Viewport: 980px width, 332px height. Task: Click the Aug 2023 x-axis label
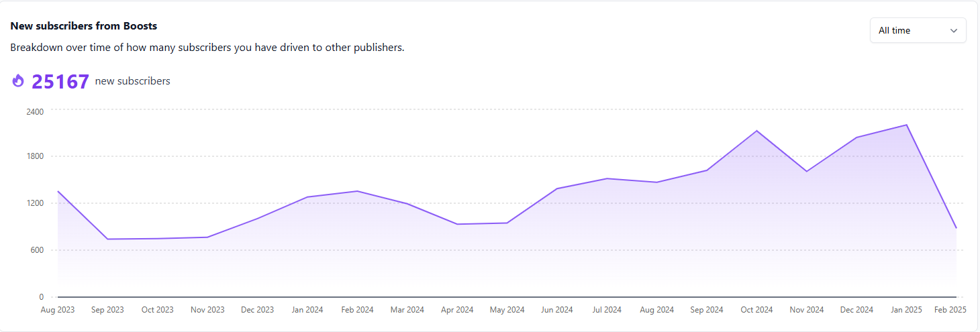[58, 310]
